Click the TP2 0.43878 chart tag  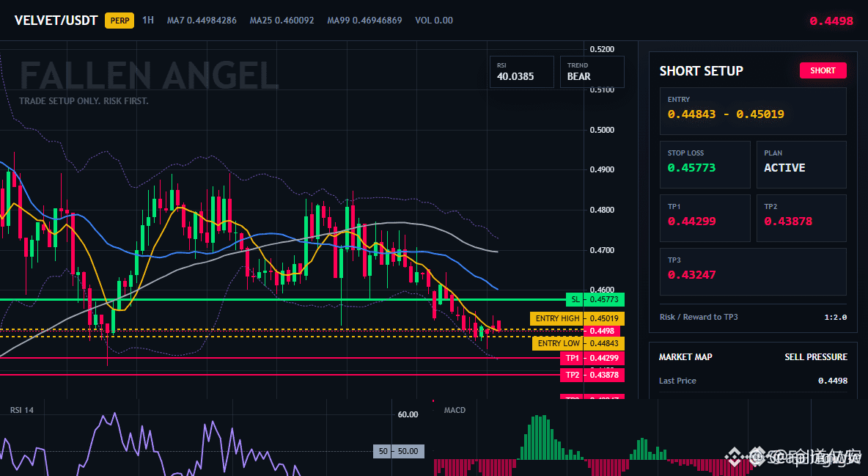coord(592,375)
